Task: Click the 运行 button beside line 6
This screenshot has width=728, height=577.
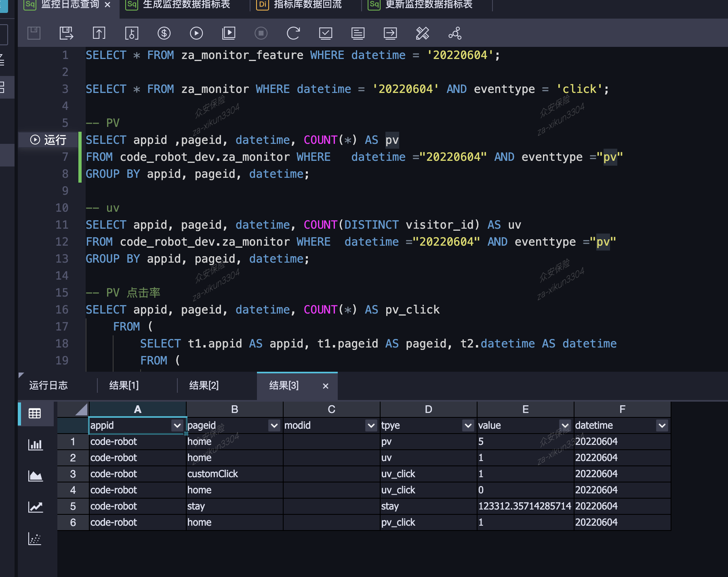Action: (48, 140)
